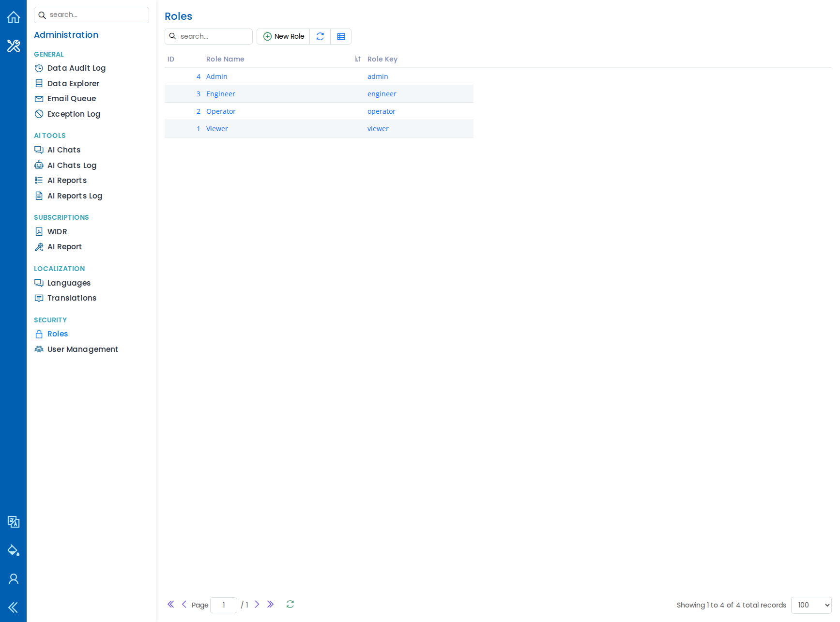Collapse the sidebar with double chevron icon
Screen dimensions: 840x622
tap(14, 607)
